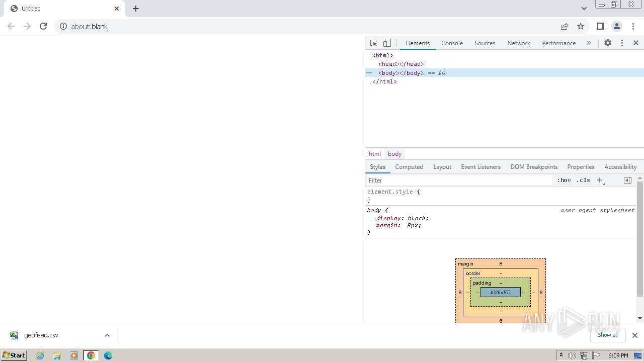Select the Elements tab

point(418,43)
